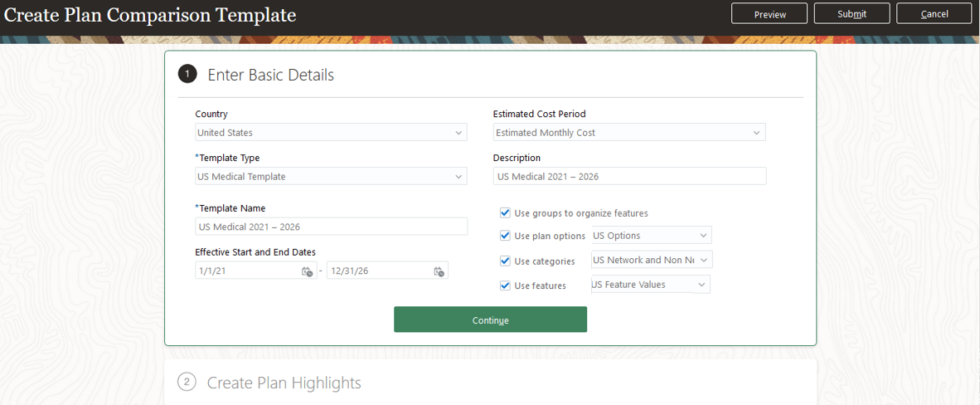Open the end date calendar picker
The image size is (980, 405).
click(x=439, y=271)
